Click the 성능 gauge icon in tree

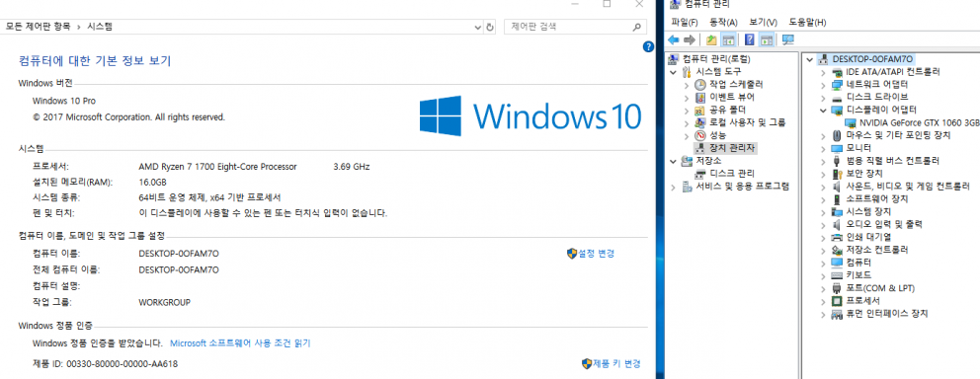pyautogui.click(x=700, y=135)
